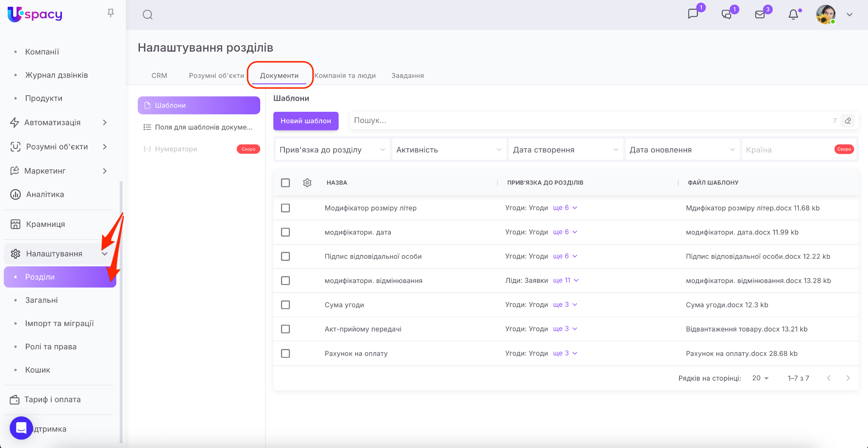Expand rows per page dropdown showing 20

[760, 378]
